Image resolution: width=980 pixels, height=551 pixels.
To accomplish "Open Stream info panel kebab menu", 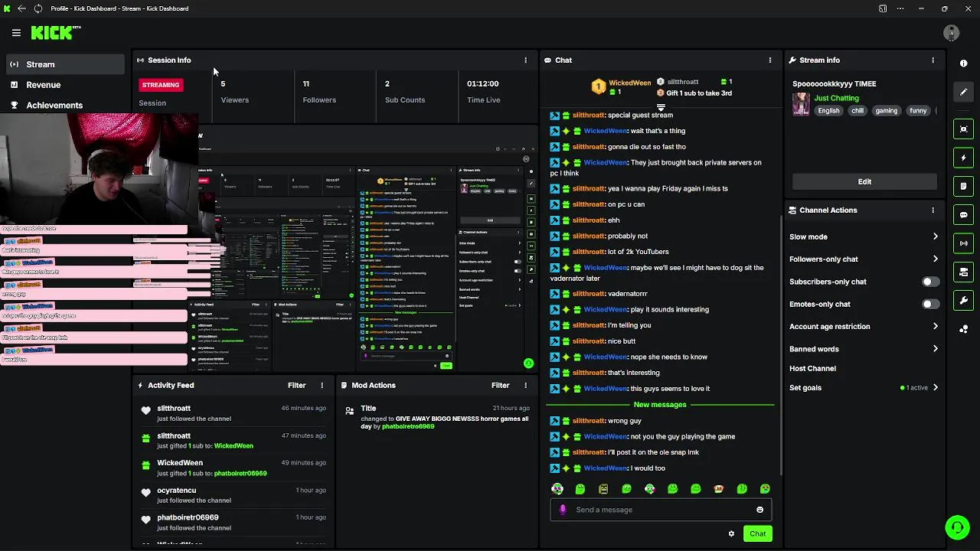I will pos(933,60).
